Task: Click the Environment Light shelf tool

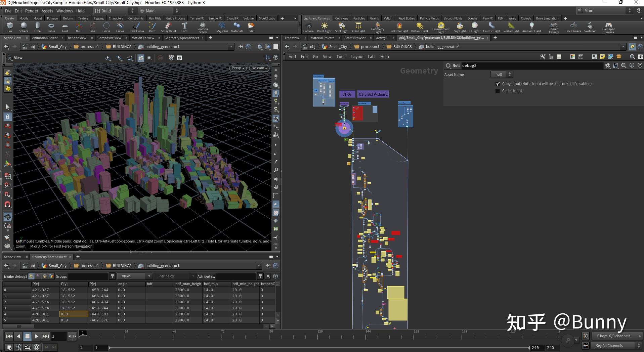Action: (x=441, y=27)
